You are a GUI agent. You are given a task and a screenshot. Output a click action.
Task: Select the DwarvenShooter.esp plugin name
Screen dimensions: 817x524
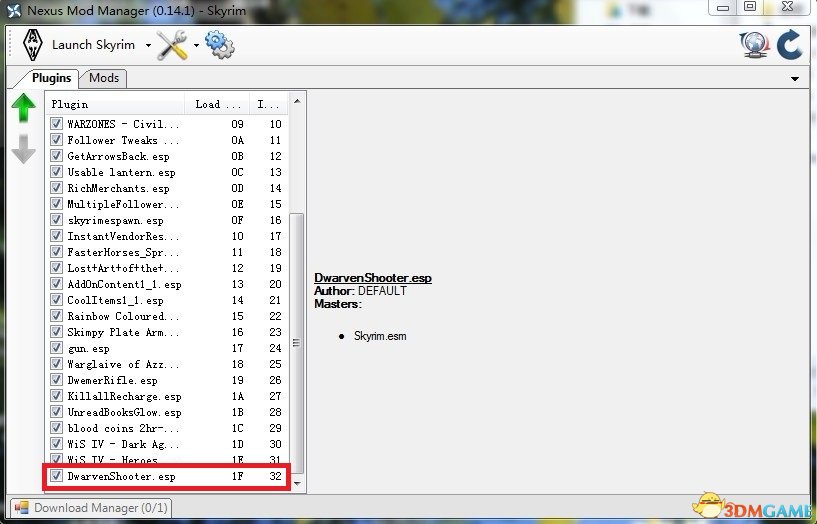[121, 476]
